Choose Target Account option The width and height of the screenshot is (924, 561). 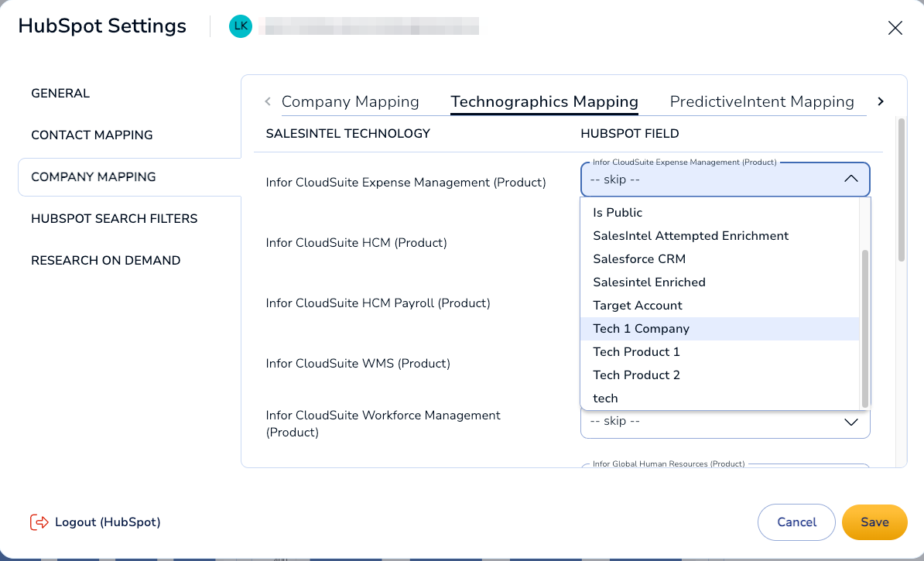tap(720, 305)
